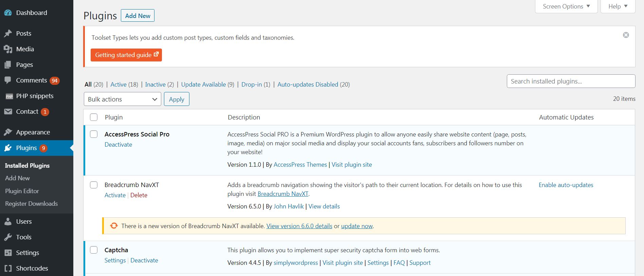Viewport: 644px width, 276px height.
Task: Click the Media icon in sidebar
Action: (x=8, y=49)
